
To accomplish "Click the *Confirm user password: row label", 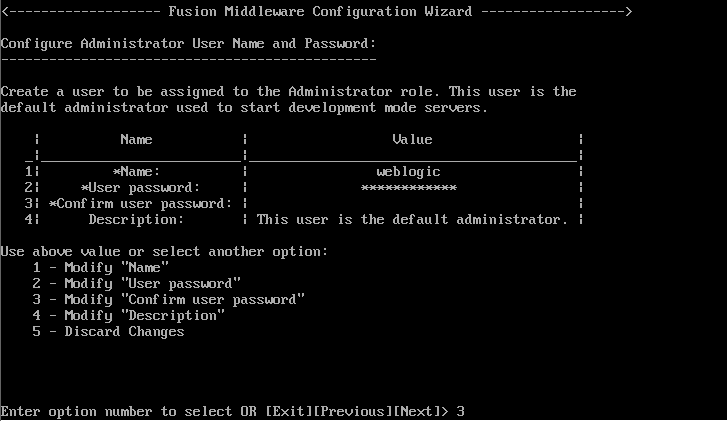I will tap(140, 204).
